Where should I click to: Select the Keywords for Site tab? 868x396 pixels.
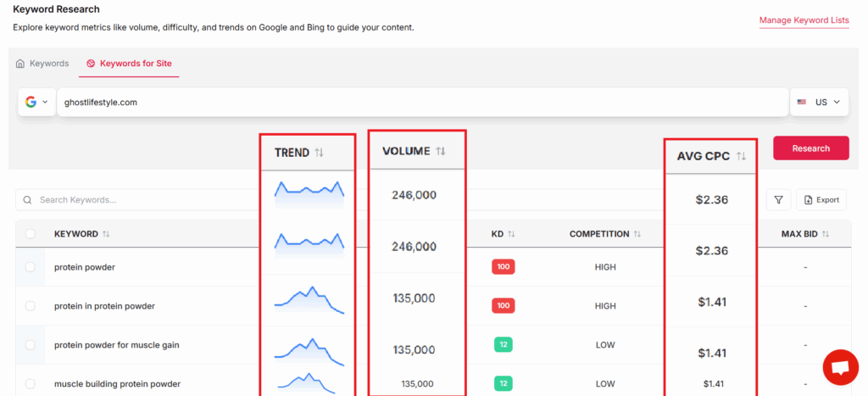click(129, 63)
